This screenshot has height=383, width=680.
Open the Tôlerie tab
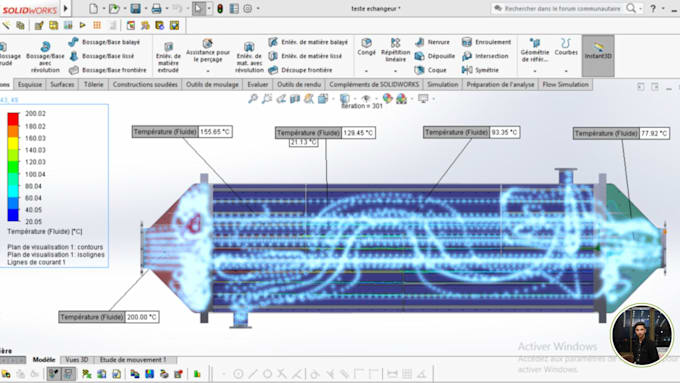[x=94, y=85]
